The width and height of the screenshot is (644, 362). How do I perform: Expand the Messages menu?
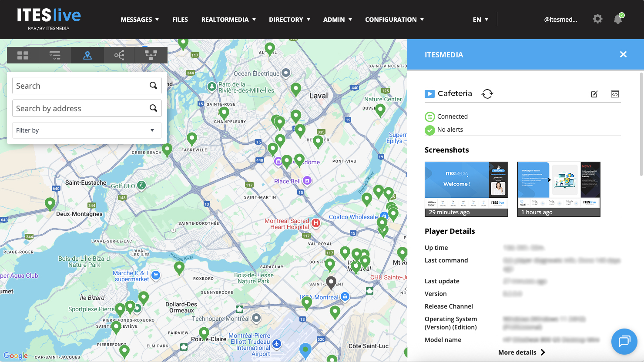(140, 20)
